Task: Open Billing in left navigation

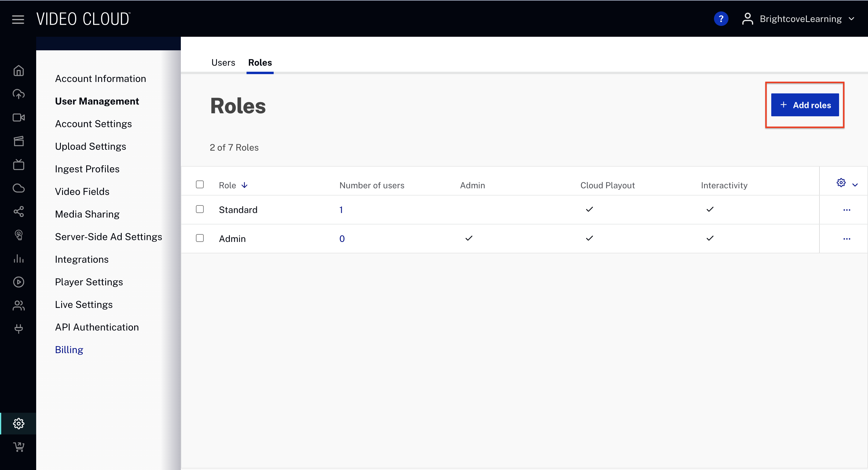Action: [x=69, y=349]
